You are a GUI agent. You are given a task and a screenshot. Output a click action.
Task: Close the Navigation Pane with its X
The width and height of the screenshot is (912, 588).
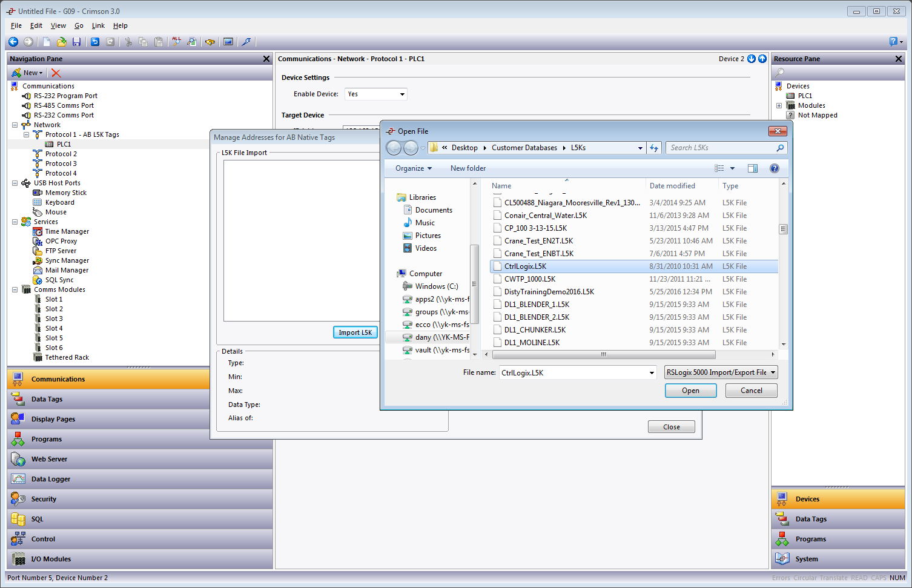click(x=266, y=59)
